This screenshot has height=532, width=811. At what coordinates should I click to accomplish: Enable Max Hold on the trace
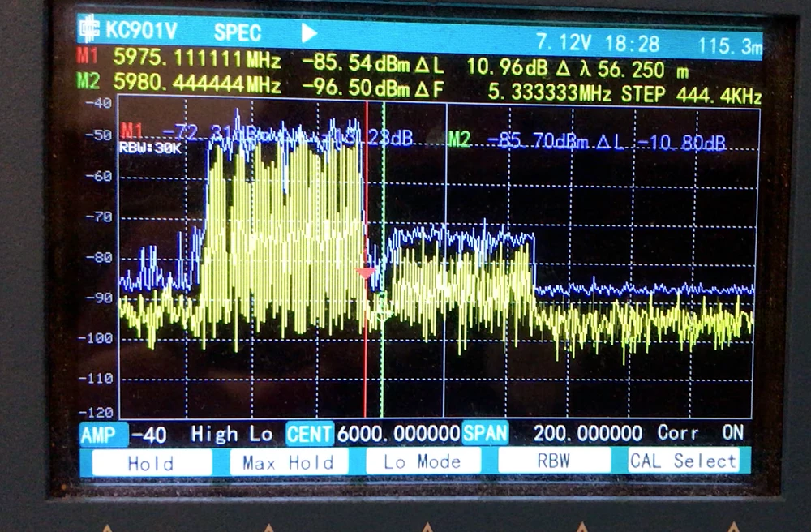click(287, 461)
